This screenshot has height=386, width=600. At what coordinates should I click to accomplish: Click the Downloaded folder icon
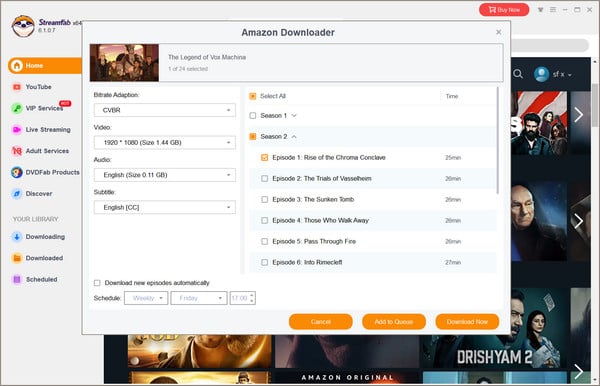[x=16, y=258]
